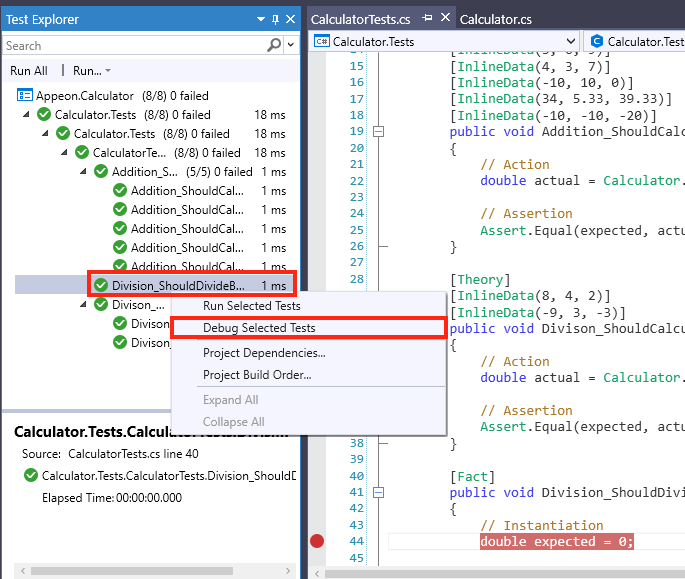685x579 pixels.
Task: Open the Calculator.Tests project dropdown
Action: click(x=571, y=42)
